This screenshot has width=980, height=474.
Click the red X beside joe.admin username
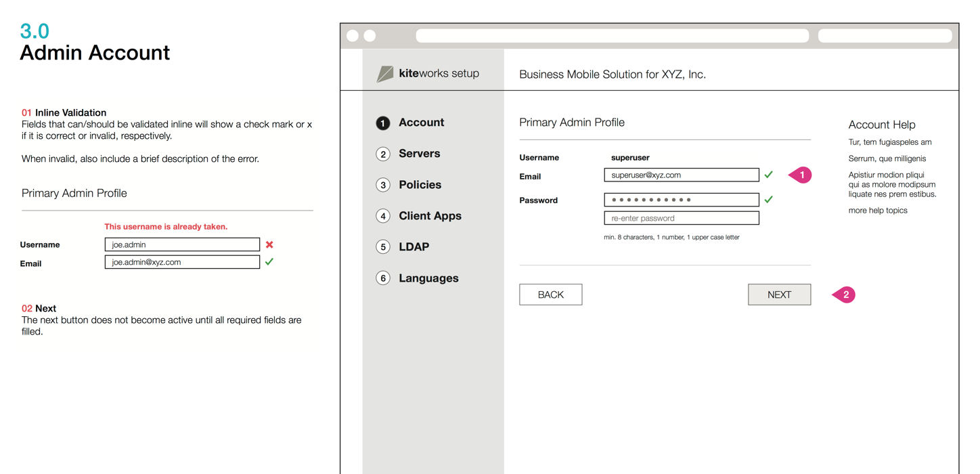[x=269, y=245]
